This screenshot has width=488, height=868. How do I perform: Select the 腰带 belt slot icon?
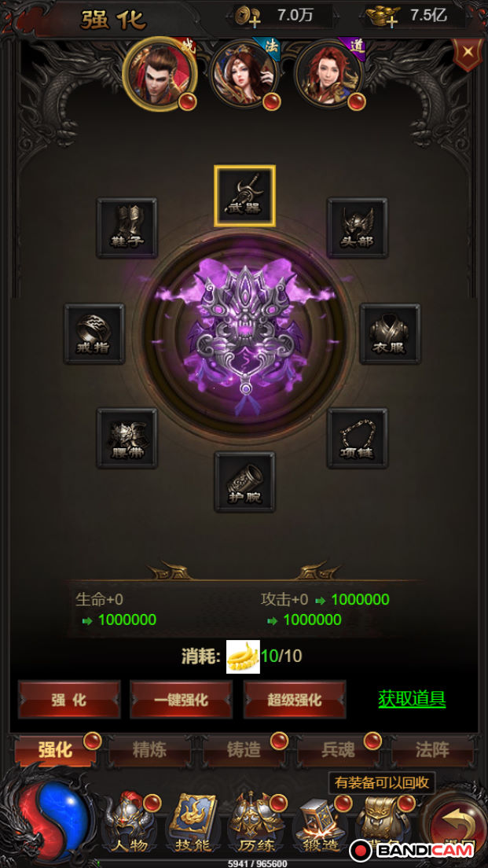click(127, 439)
